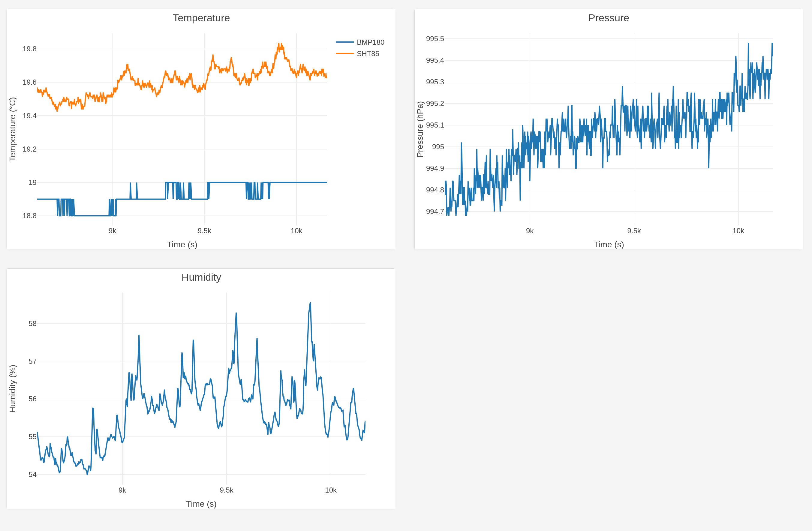This screenshot has height=531, width=812.
Task: Click the 19.8 tick on Temperature y-axis
Action: (29, 49)
